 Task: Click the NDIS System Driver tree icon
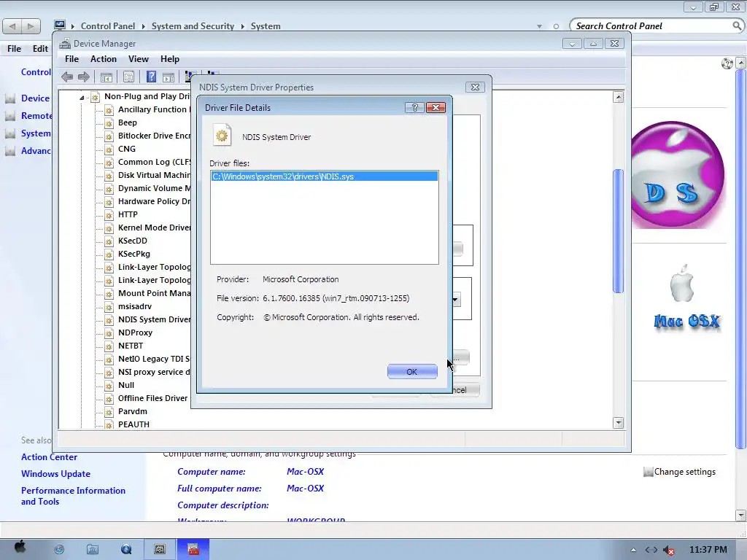[x=109, y=320]
